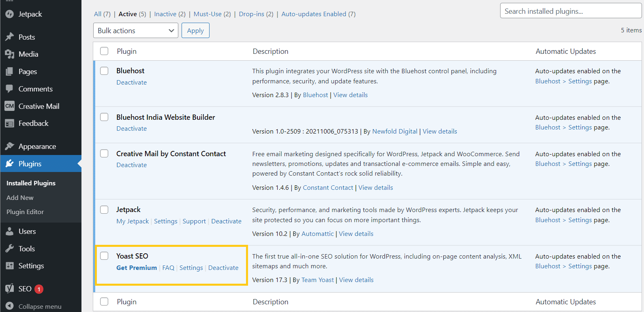Open Team Yoast author link

click(x=318, y=280)
